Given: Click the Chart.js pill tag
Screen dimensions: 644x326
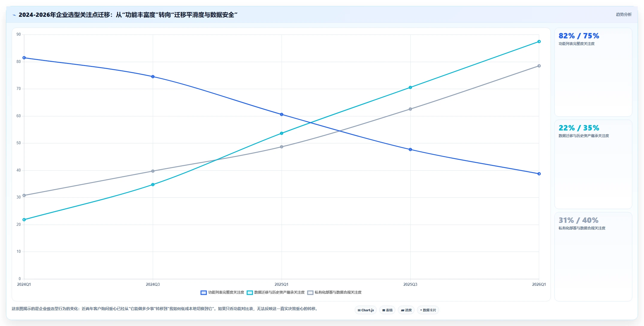Looking at the screenshot, I should [366, 310].
